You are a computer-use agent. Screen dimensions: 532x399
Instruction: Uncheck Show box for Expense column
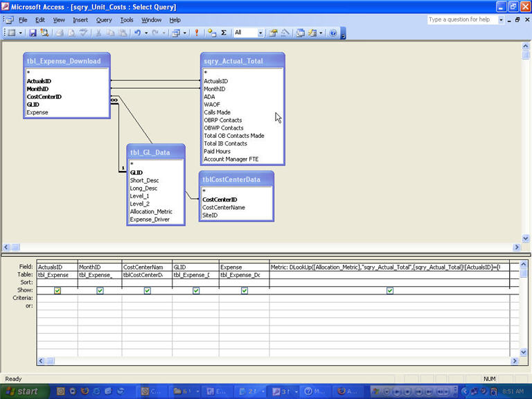pos(245,291)
